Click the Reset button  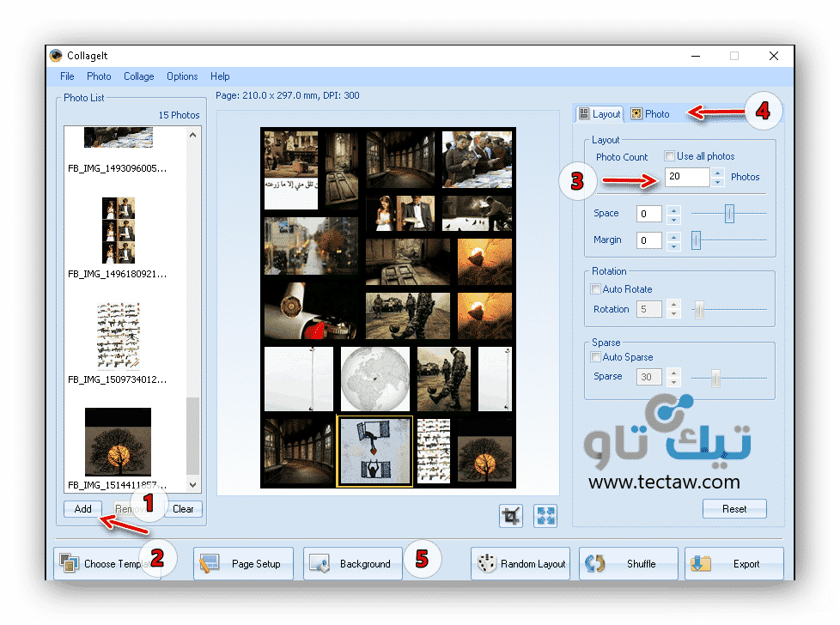click(x=734, y=509)
